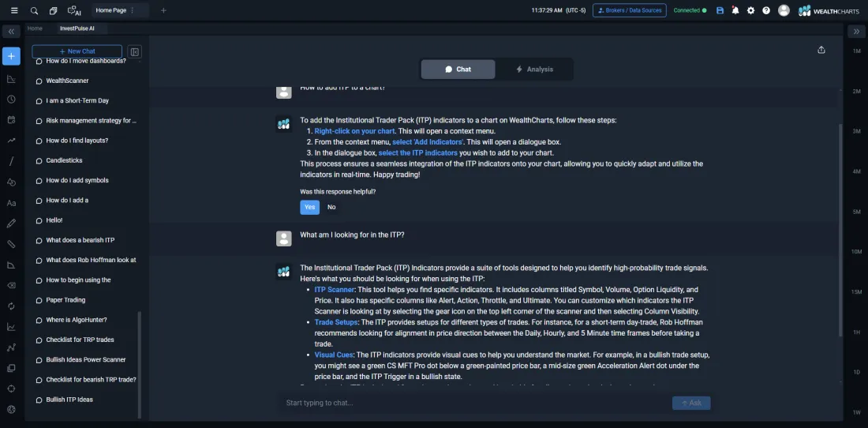868x428 pixels.
Task: Mark response helpful with Yes
Action: (x=309, y=207)
